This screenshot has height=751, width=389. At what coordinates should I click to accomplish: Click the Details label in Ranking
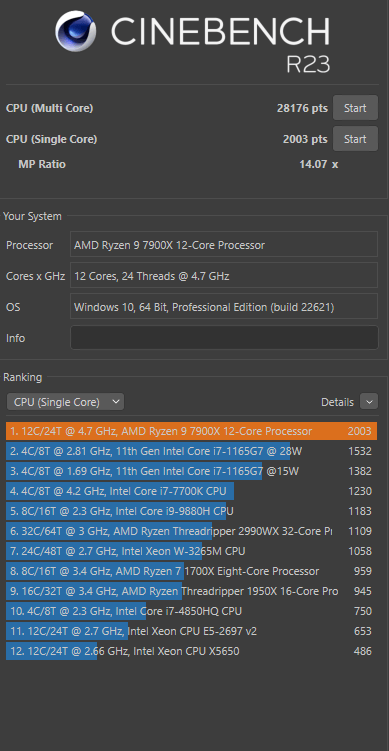click(x=337, y=402)
